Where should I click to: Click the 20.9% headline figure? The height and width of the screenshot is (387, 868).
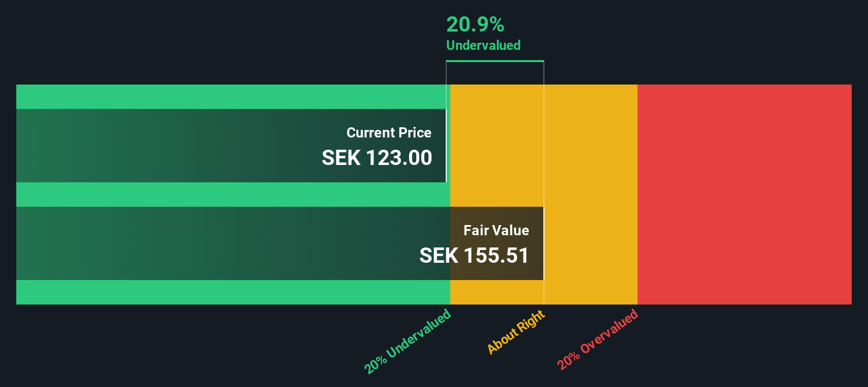475,24
